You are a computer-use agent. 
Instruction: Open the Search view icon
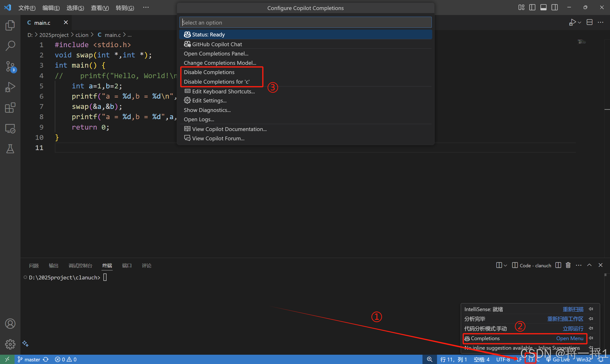(x=10, y=46)
